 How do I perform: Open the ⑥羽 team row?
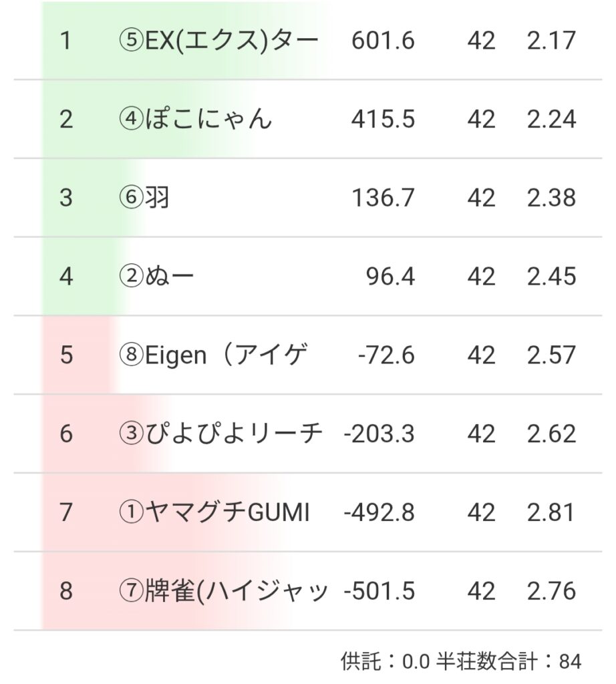(144, 198)
